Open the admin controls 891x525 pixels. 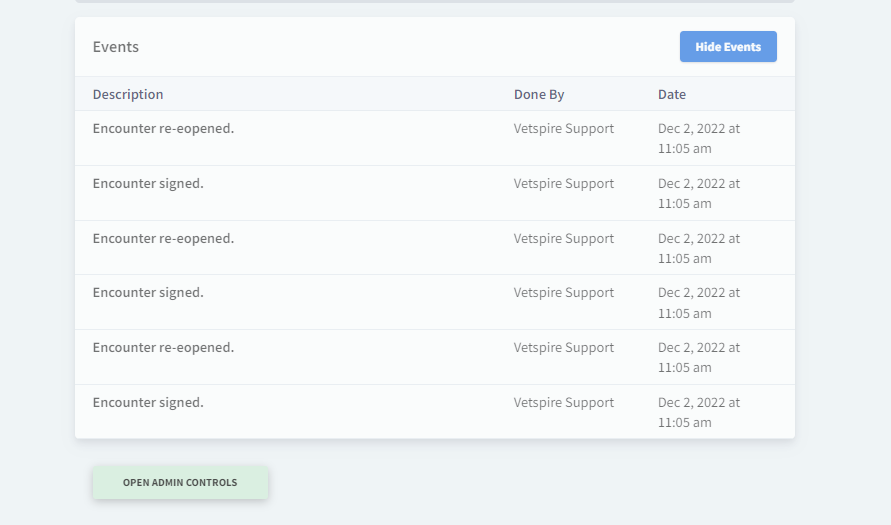180,483
